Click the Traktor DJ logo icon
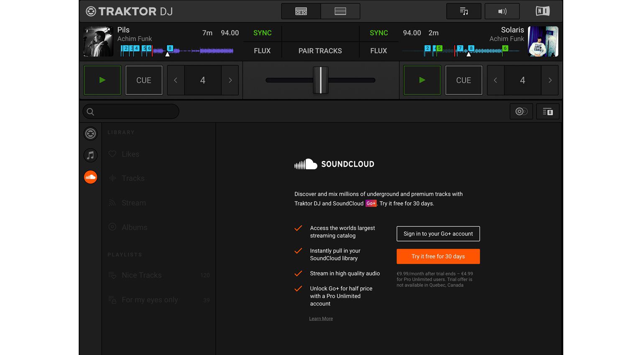Image resolution: width=644 pixels, height=355 pixels. tap(91, 11)
